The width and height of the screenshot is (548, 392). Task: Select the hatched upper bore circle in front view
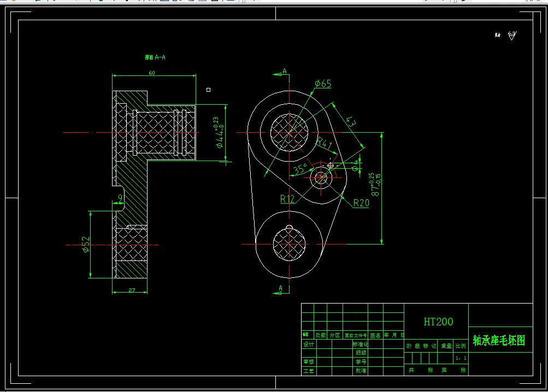(290, 133)
